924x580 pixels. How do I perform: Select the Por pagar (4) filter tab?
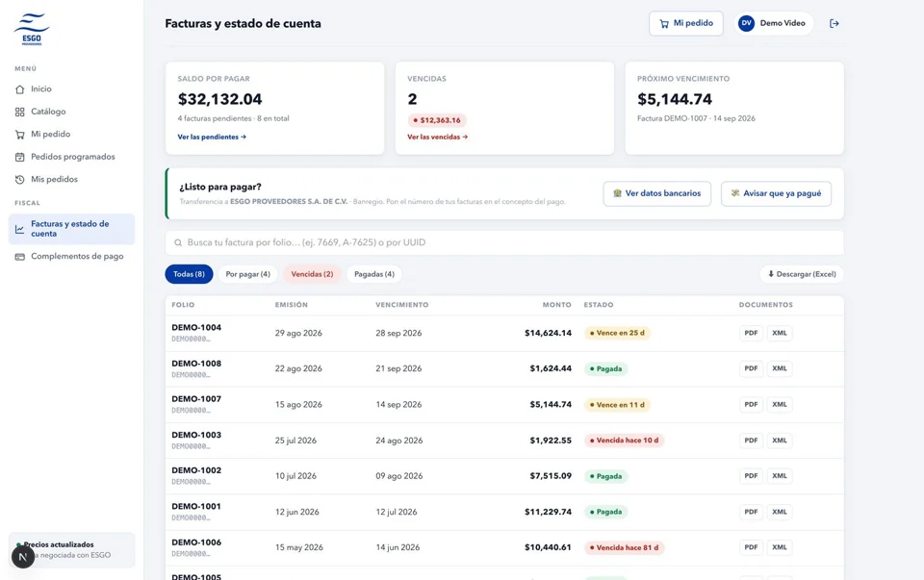[x=247, y=274]
